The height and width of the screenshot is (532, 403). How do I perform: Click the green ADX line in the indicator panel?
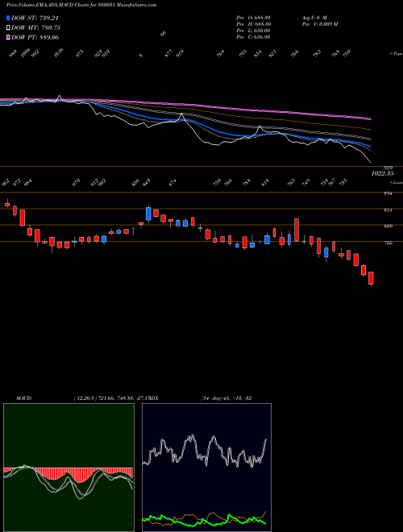(x=204, y=522)
